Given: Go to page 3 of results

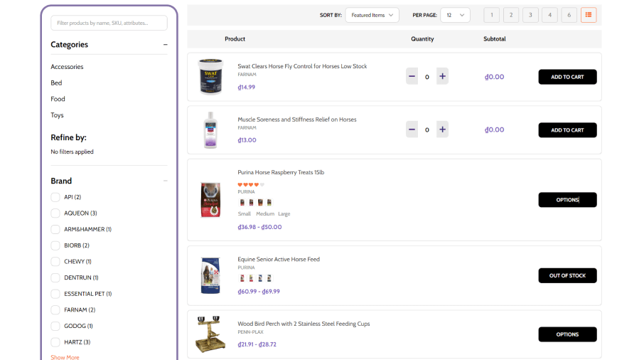Looking at the screenshot, I should coord(530,15).
